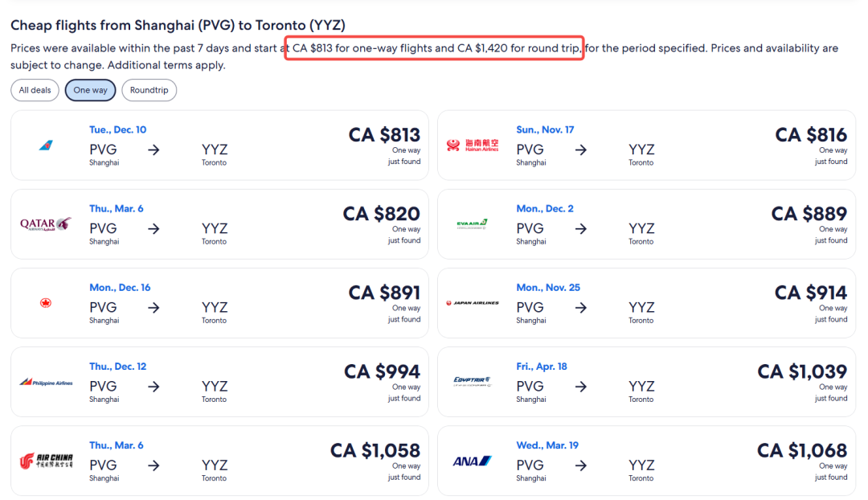Switch to the Roundtrip filter
The image size is (868, 500).
click(149, 90)
